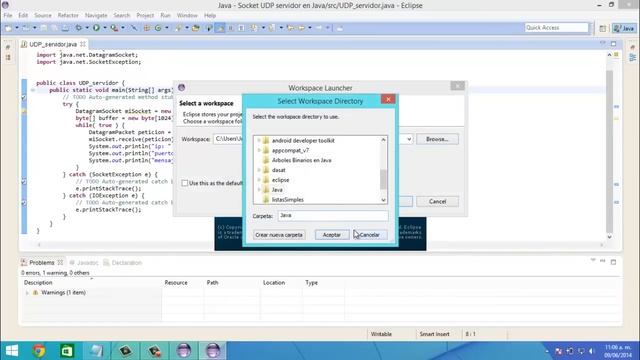Click the folder tree scrollbar down arrow
The width and height of the screenshot is (640, 360).
pyautogui.click(x=383, y=200)
